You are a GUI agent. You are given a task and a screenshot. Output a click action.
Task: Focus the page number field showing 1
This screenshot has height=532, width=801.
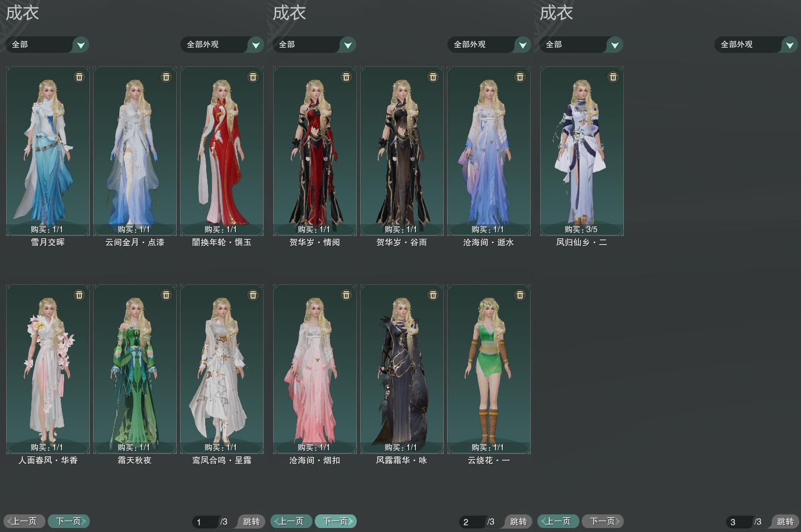pos(206,522)
